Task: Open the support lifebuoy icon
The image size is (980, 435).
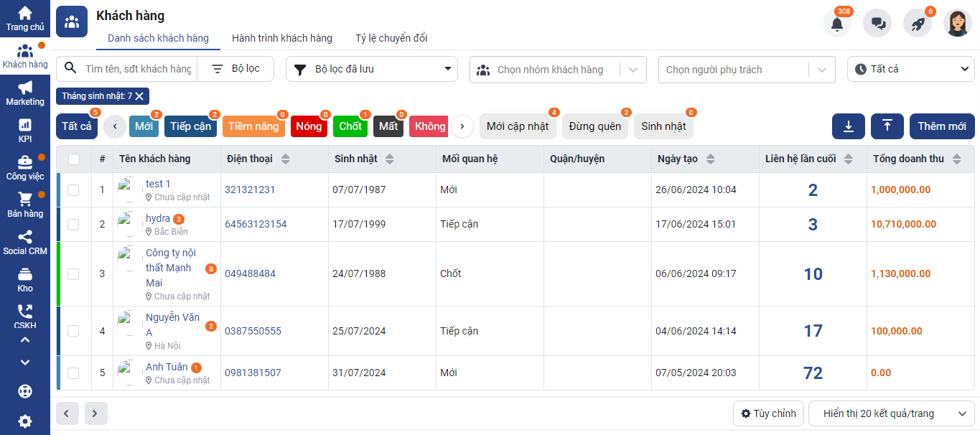Action: coord(25,392)
